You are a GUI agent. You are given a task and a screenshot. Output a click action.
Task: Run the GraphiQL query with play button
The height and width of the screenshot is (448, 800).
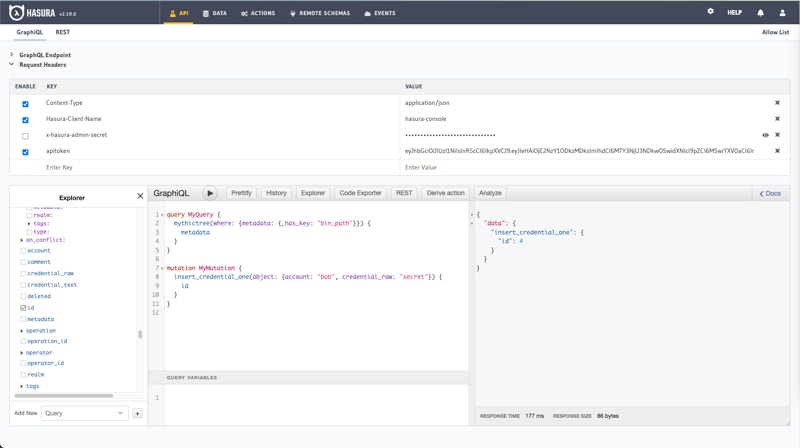pyautogui.click(x=210, y=193)
